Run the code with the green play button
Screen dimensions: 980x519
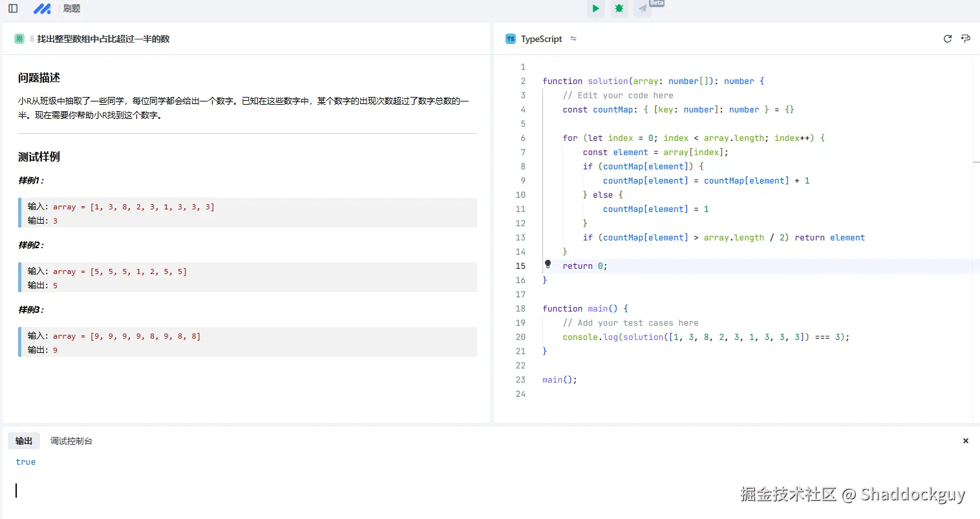pyautogui.click(x=595, y=8)
